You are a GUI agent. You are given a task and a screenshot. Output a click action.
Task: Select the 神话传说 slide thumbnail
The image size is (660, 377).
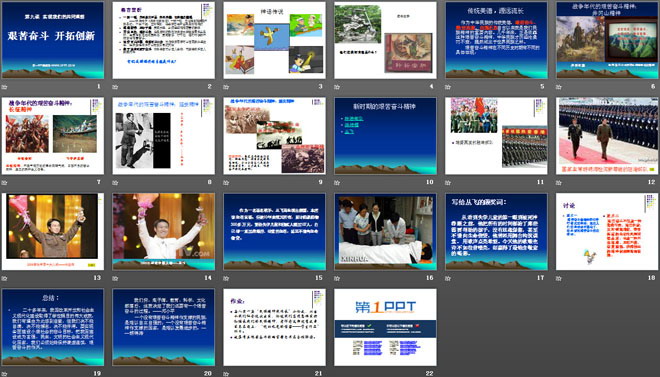(x=274, y=40)
